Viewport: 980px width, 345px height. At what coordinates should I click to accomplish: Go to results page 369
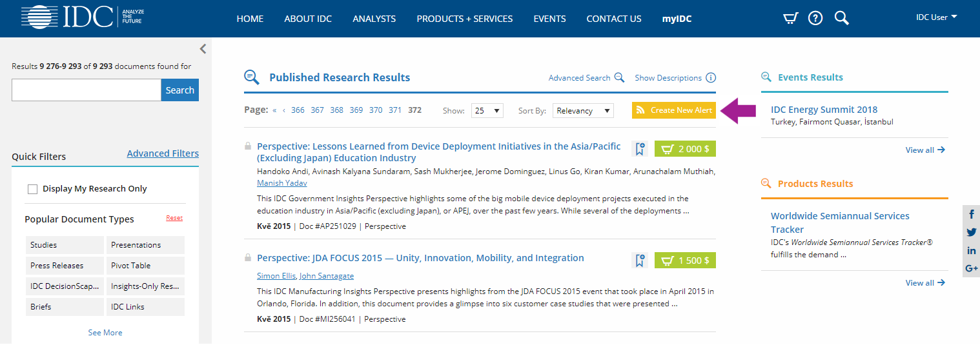tap(356, 110)
